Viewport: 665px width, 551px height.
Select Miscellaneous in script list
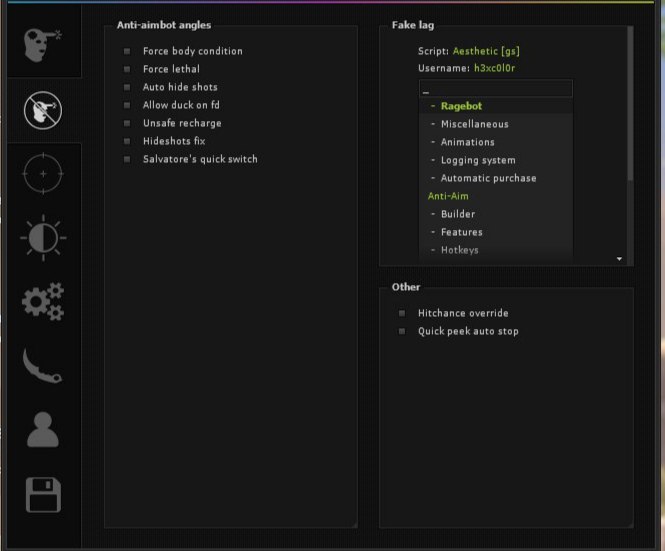(x=495, y=124)
